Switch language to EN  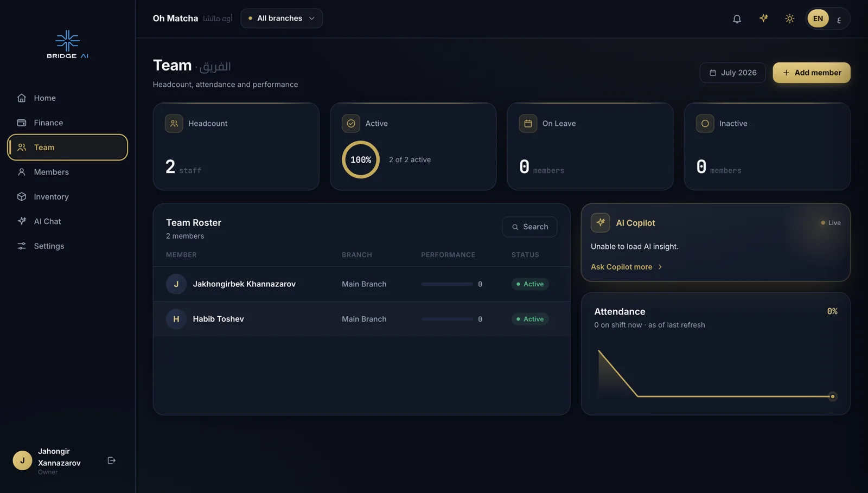click(818, 18)
